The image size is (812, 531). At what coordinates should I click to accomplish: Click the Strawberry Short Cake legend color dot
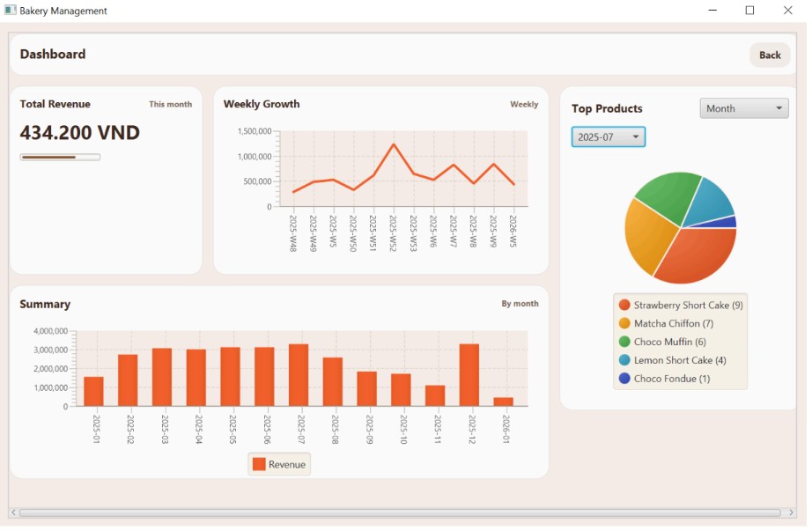624,305
